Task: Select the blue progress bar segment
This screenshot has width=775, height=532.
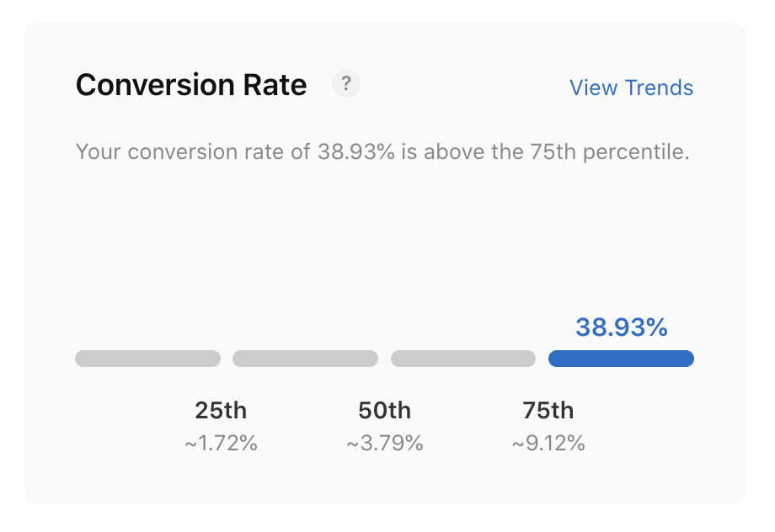Action: (x=621, y=359)
